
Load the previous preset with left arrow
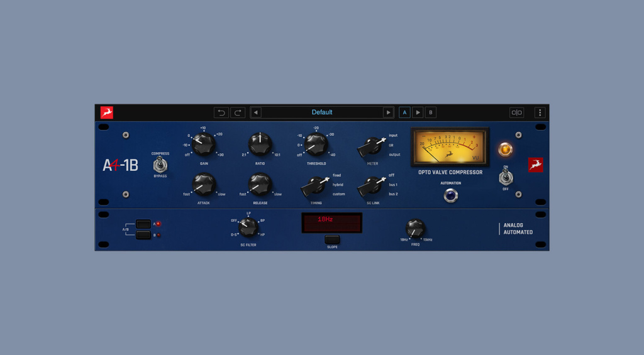(256, 112)
